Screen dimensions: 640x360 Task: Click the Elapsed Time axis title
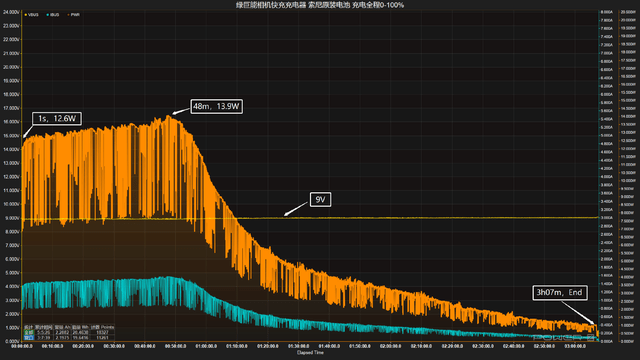[x=310, y=353]
